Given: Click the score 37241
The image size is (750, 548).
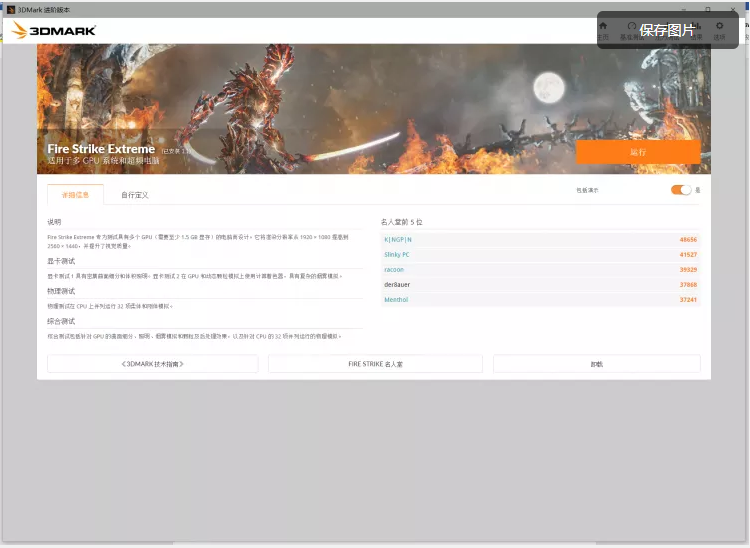Looking at the screenshot, I should pos(688,300).
